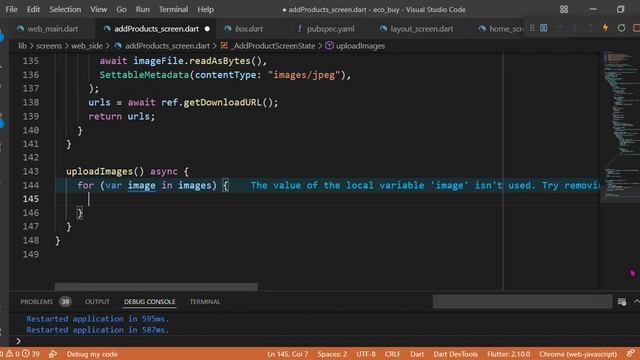Click the _AddProductScreenState class breadcrumb
Viewport: 640px width, 360px height.
(x=273, y=46)
